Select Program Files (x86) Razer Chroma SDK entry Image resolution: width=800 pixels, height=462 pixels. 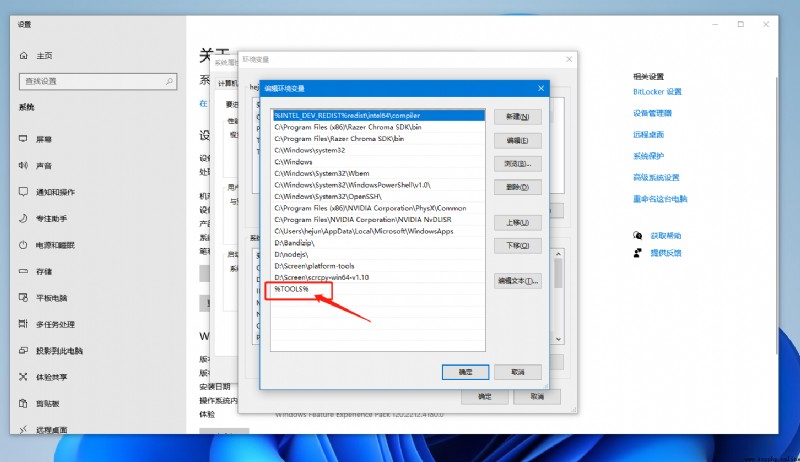378,127
